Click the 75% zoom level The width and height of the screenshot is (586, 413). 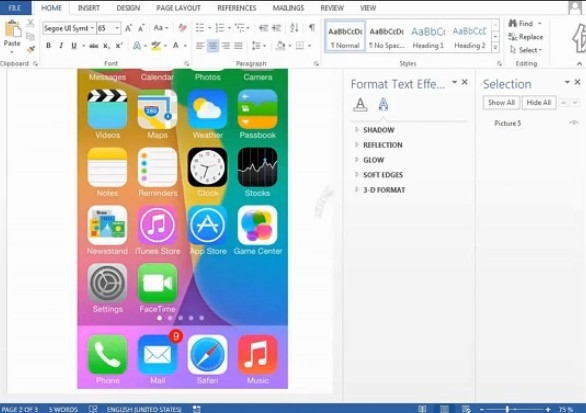pyautogui.click(x=565, y=409)
